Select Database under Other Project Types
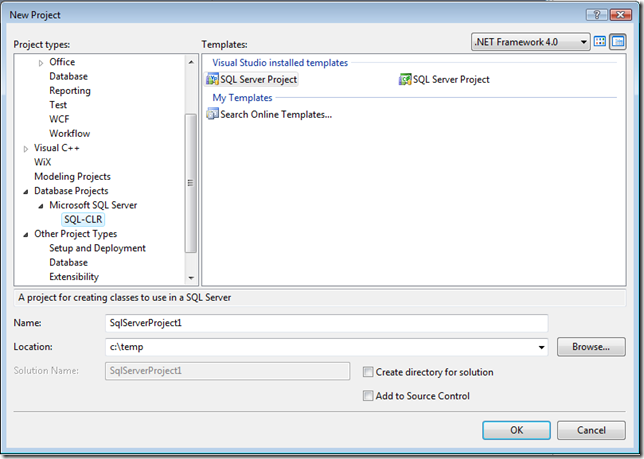This screenshot has width=644, height=459. pyautogui.click(x=68, y=263)
